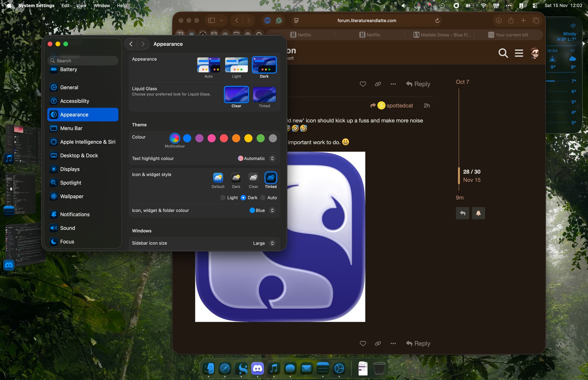Screen dimensions: 588x380
Task: Open Discord from the Dock
Action: pos(258,368)
